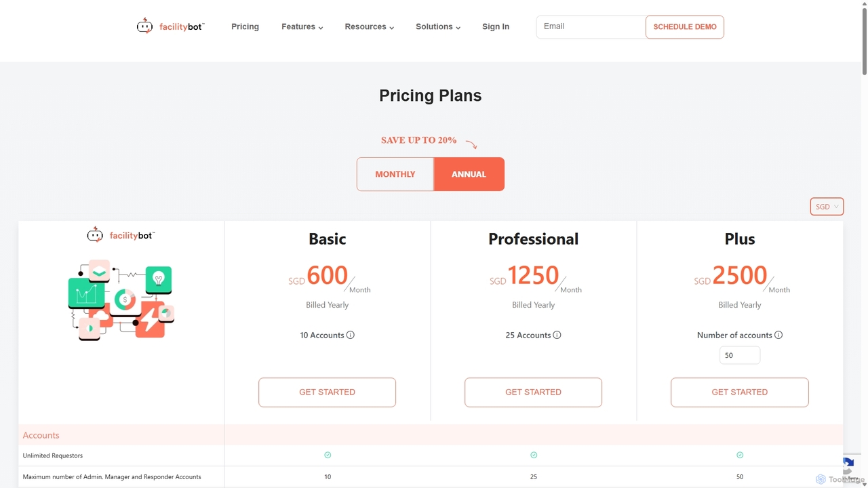
Task: Click Plus plan Unlimited Requestors checkmark
Action: coord(740,455)
